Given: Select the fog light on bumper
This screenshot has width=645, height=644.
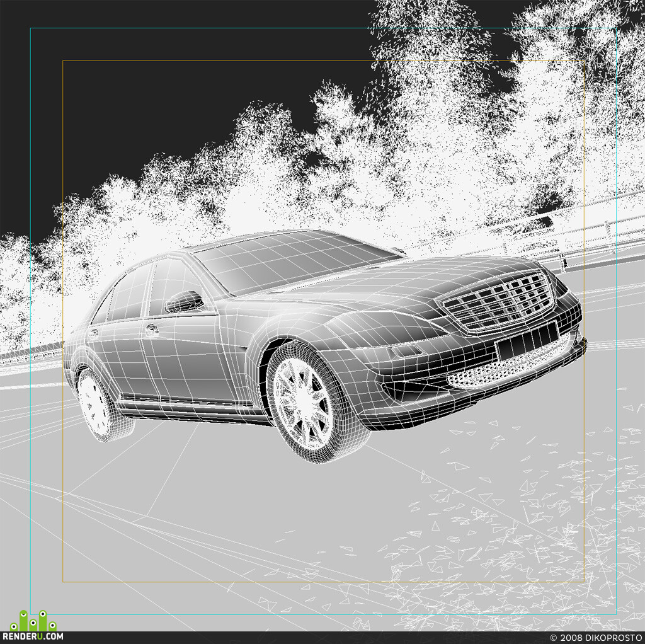Looking at the screenshot, I should point(406,350).
